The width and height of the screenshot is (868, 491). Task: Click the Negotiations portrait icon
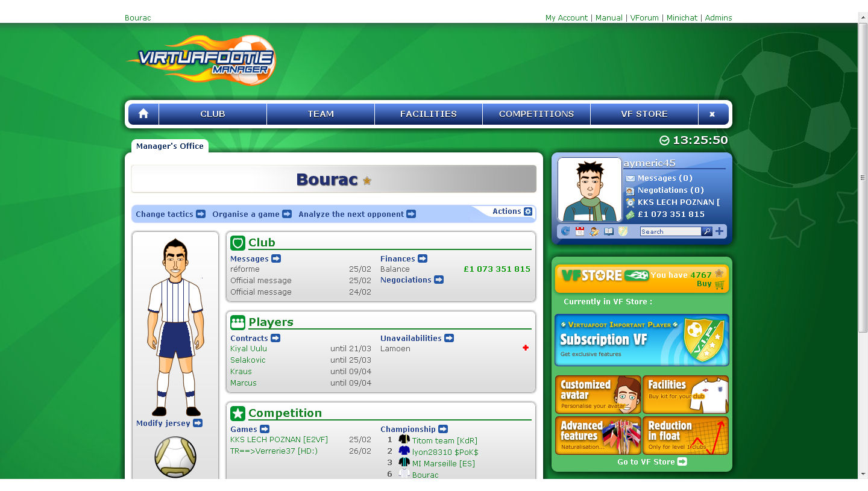pos(631,190)
